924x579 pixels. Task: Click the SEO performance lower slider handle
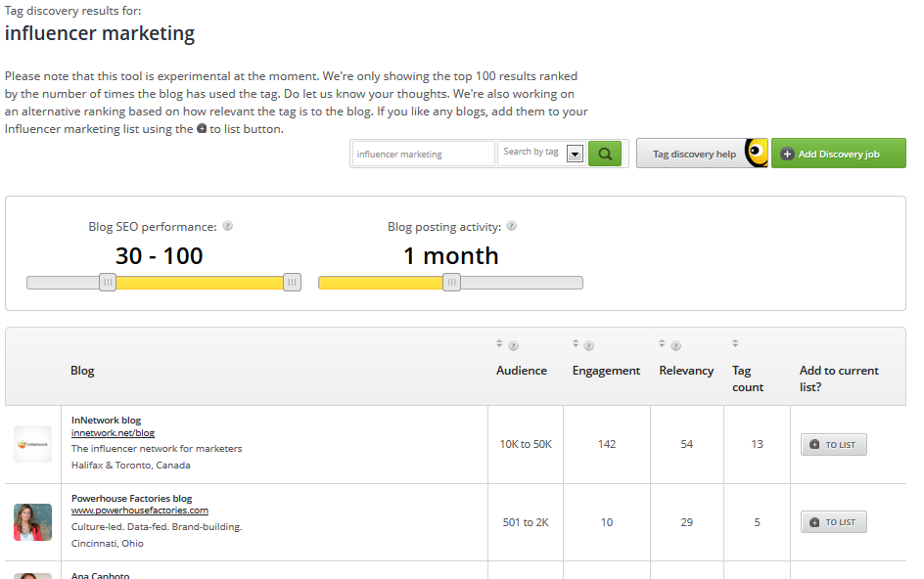coord(108,283)
